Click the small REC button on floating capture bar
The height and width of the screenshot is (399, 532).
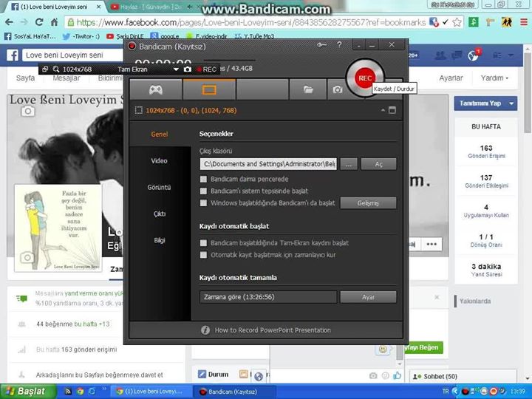pos(206,69)
